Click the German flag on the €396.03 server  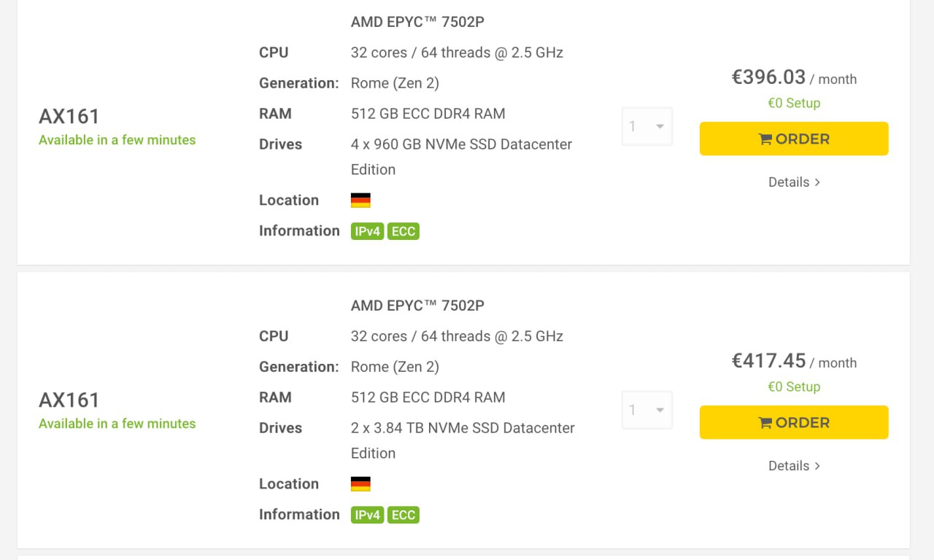[x=360, y=201]
